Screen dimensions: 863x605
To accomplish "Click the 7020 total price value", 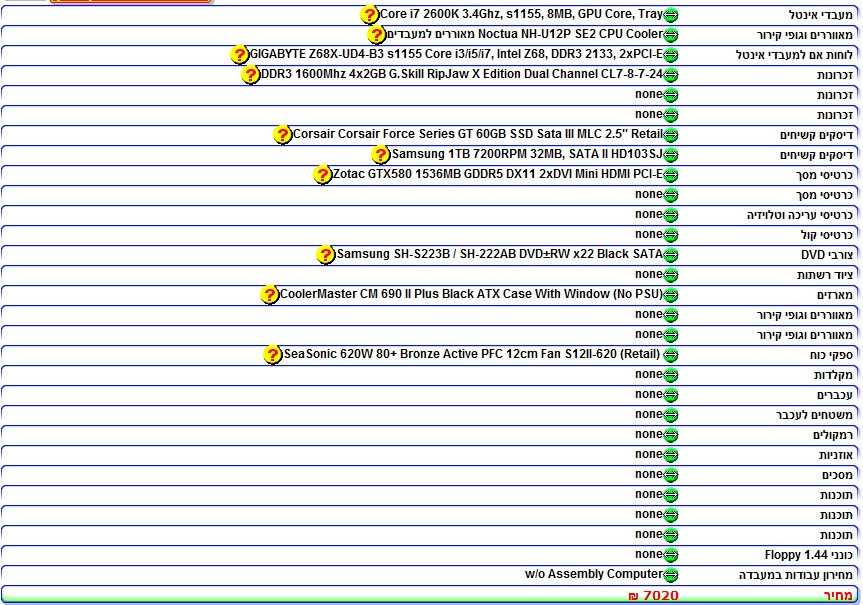I will [x=660, y=596].
